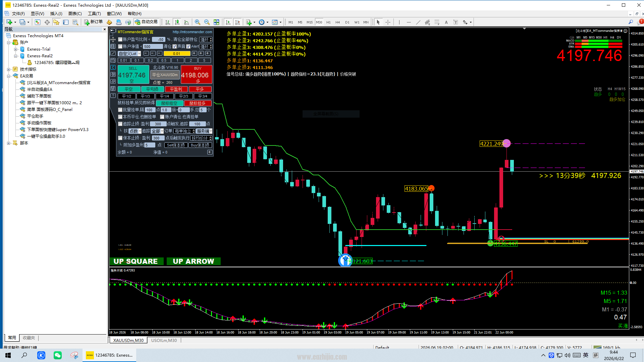Enable 批量挂单 checkbox
Image resolution: width=644 pixels, height=362 pixels.
(x=120, y=110)
